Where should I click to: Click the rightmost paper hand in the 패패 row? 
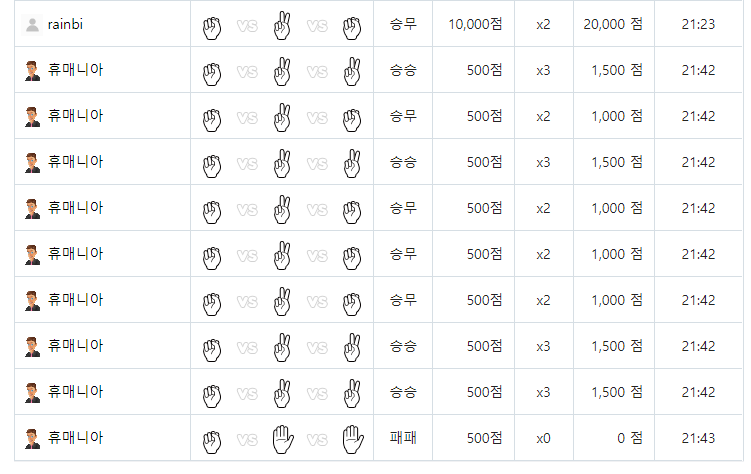click(x=352, y=438)
